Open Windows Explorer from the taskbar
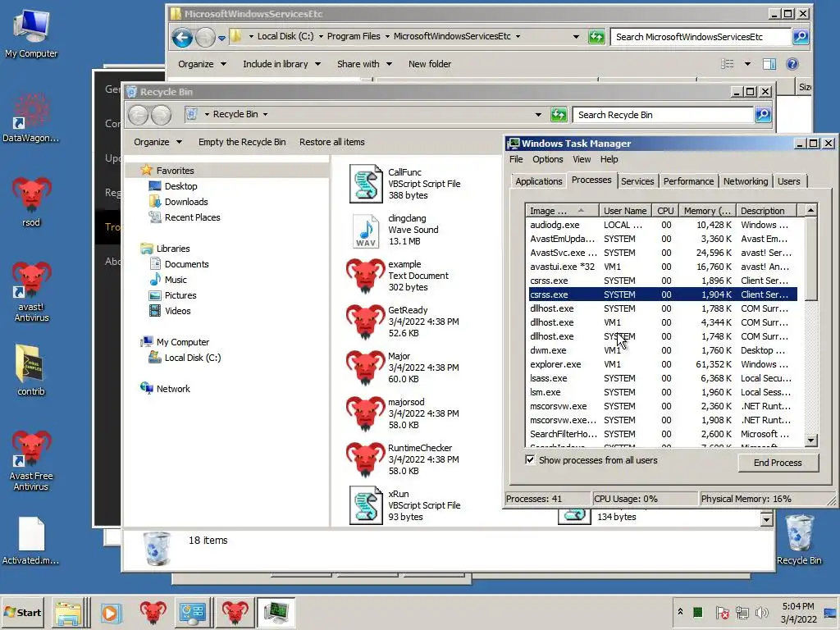 click(x=69, y=613)
